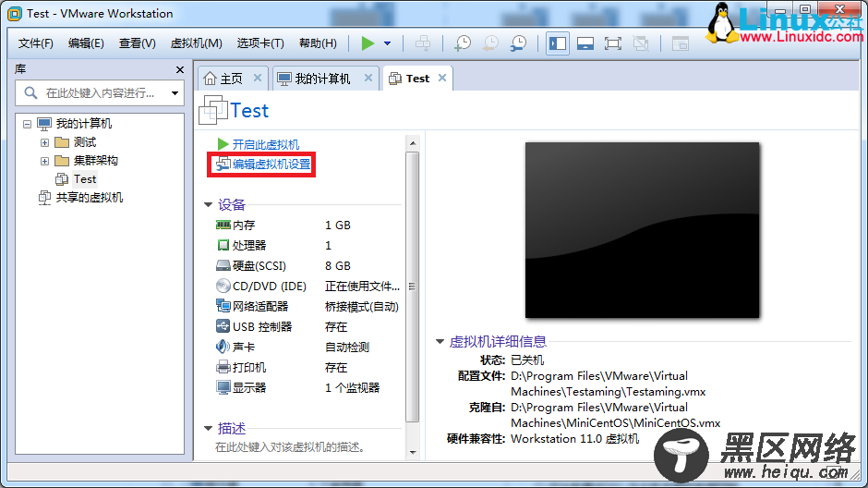The height and width of the screenshot is (488, 868).
Task: Click the console view toolbar icon
Action: tap(681, 43)
